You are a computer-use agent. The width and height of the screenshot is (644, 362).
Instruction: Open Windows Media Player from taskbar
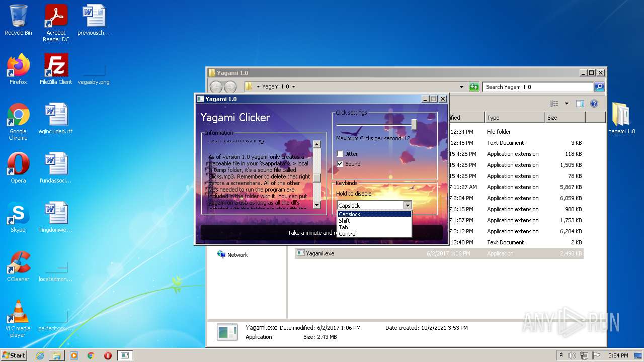click(74, 355)
